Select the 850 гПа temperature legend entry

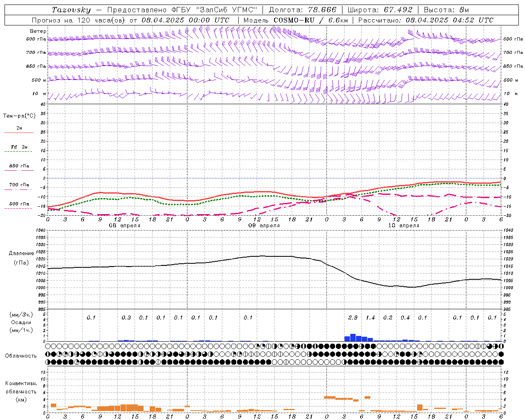[x=19, y=166]
